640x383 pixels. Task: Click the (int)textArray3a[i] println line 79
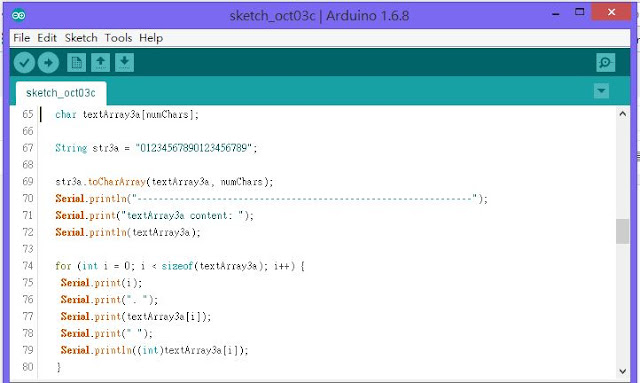tap(154, 350)
